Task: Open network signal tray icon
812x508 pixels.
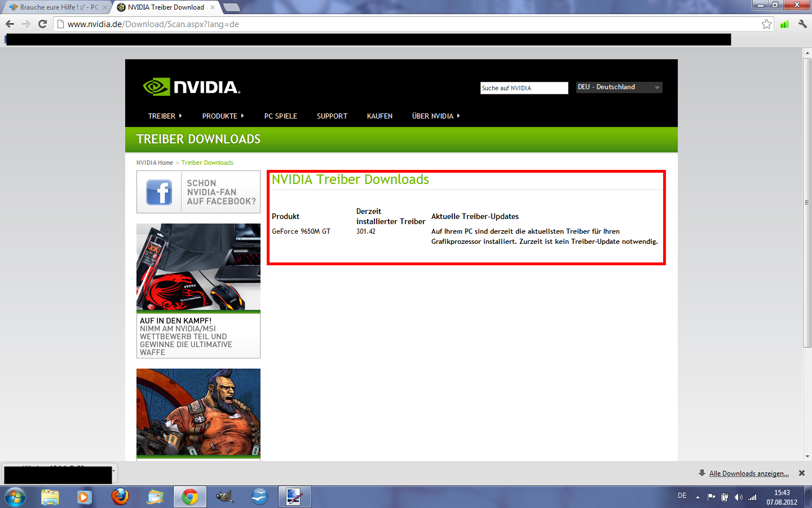Action: (752, 497)
